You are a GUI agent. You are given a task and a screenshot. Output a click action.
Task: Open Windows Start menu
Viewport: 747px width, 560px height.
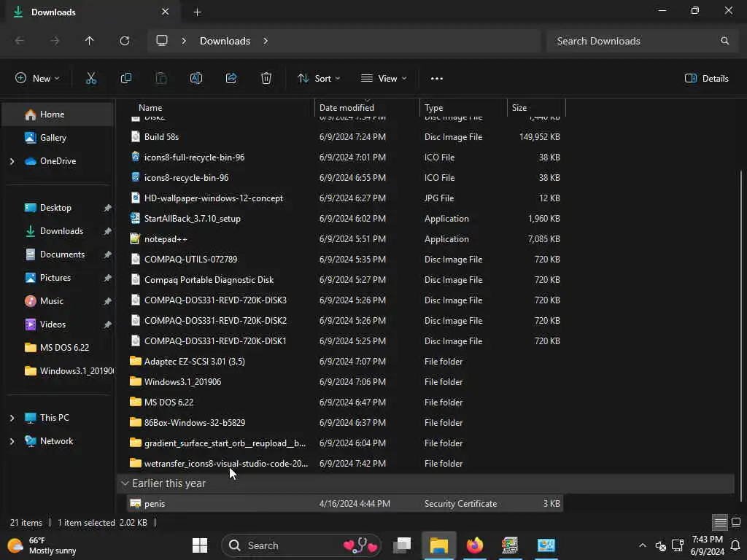[200, 545]
